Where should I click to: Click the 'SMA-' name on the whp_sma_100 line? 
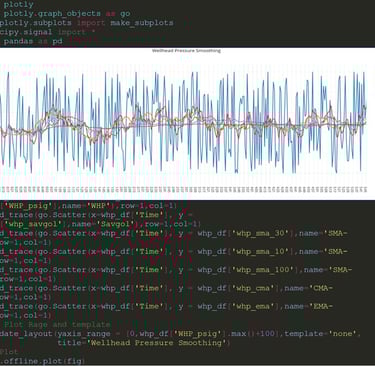[x=341, y=270]
